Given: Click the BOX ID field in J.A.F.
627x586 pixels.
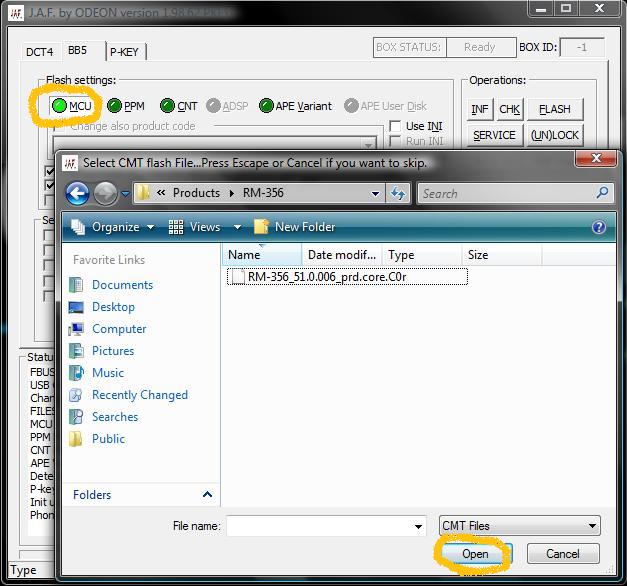Looking at the screenshot, I should coord(582,48).
